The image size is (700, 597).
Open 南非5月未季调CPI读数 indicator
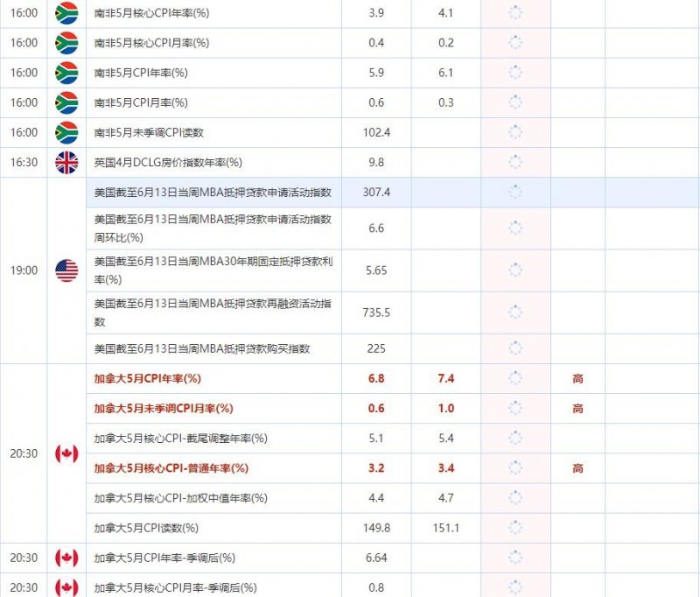(149, 132)
